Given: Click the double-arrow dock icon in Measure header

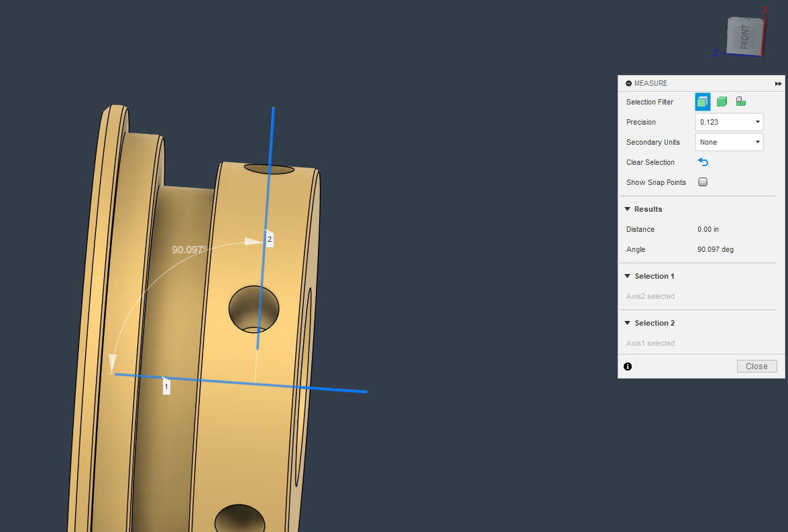Looking at the screenshot, I should click(x=778, y=84).
